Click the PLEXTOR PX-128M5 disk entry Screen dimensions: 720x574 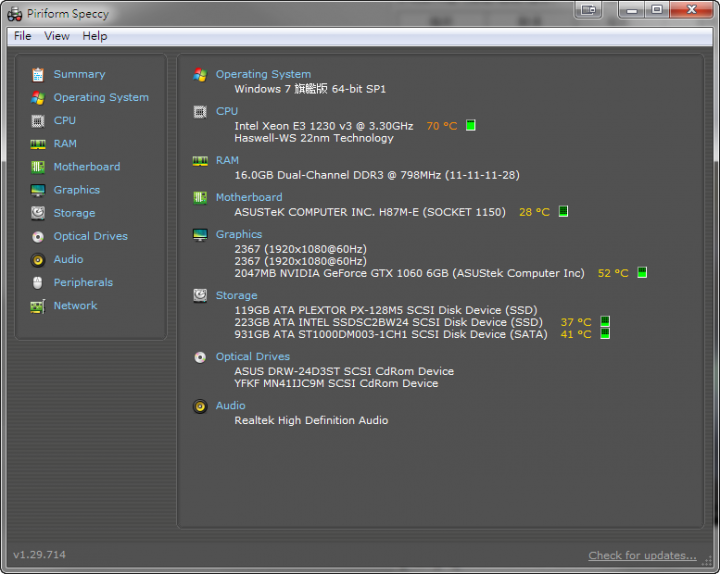click(x=386, y=310)
